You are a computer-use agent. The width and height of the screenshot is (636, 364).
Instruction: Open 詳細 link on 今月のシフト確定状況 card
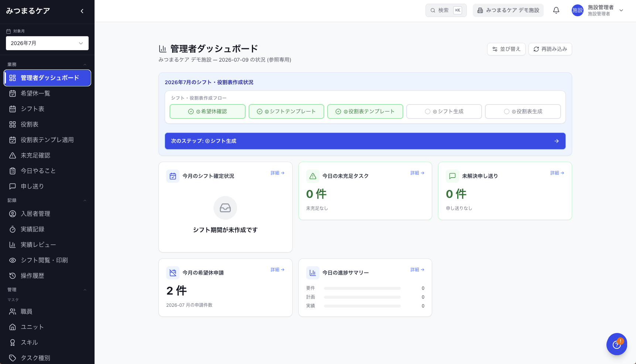click(277, 173)
